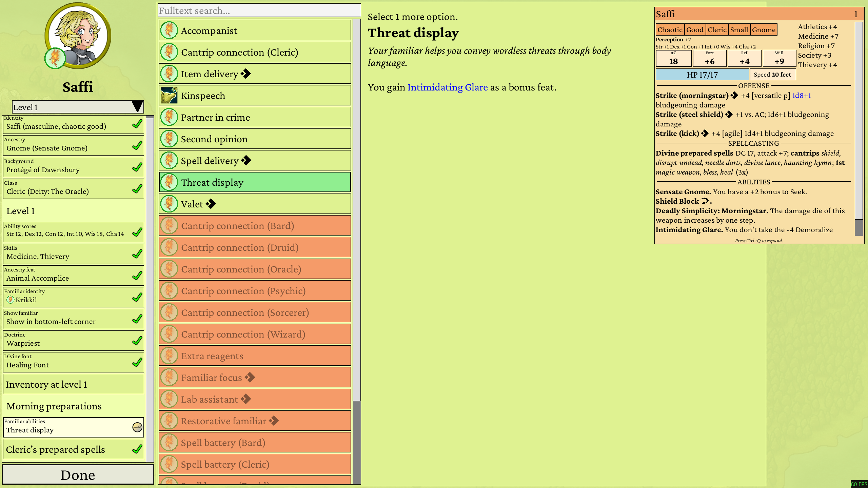Click the Kinspeech wolf icon

(x=169, y=96)
